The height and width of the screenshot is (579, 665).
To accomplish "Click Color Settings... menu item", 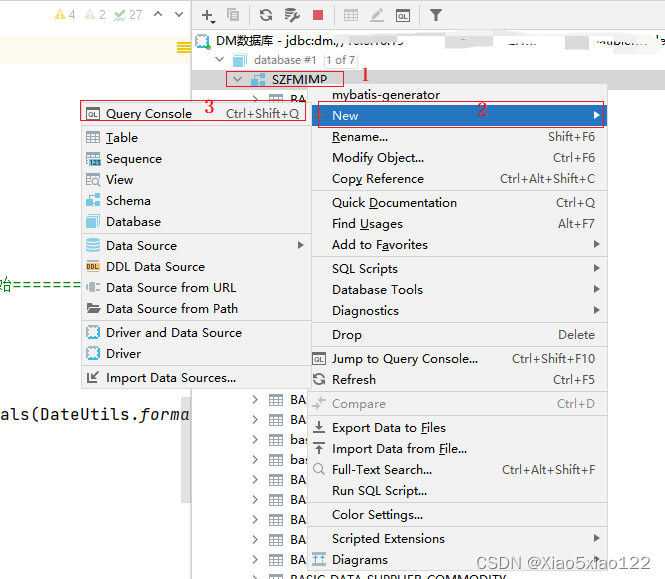I will click(459, 515).
